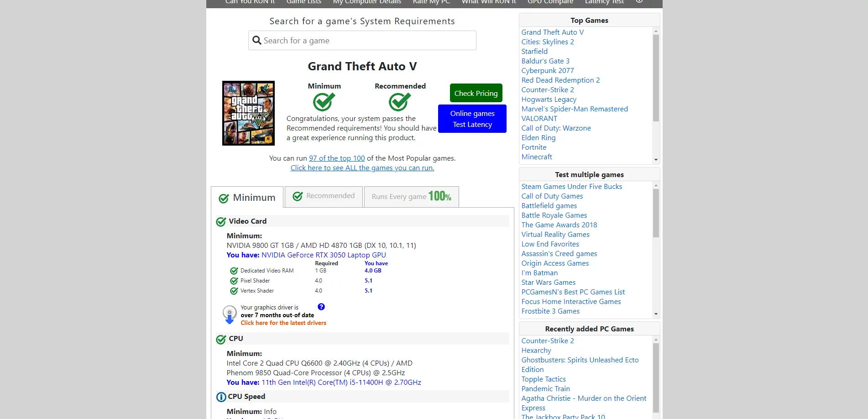Image resolution: width=868 pixels, height=419 pixels.
Task: Open Hogwarts Legacy link
Action: 549,100
